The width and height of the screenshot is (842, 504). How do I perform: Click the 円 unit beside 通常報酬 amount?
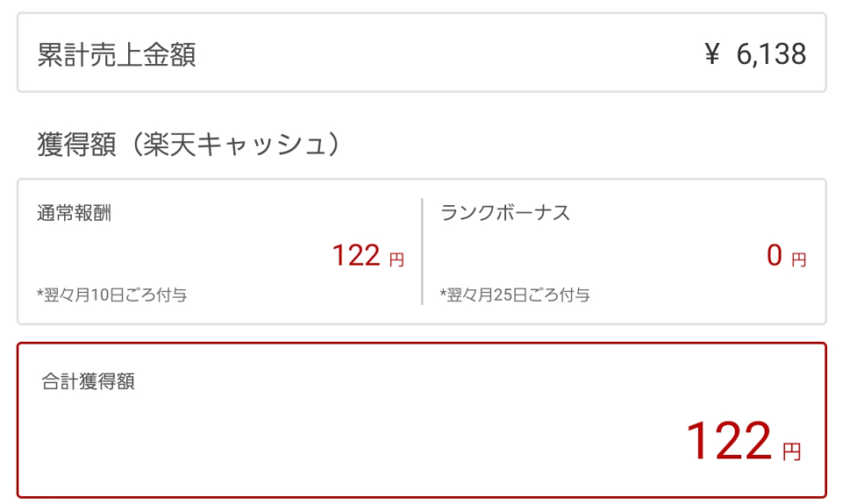pos(396,259)
